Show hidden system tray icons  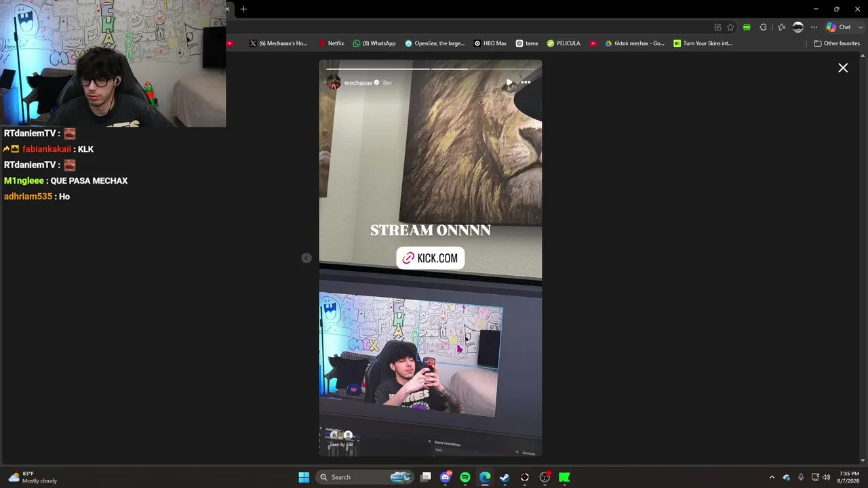[x=772, y=477]
